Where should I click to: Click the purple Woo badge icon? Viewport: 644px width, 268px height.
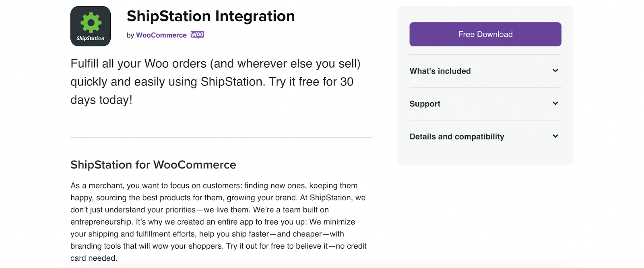197,35
